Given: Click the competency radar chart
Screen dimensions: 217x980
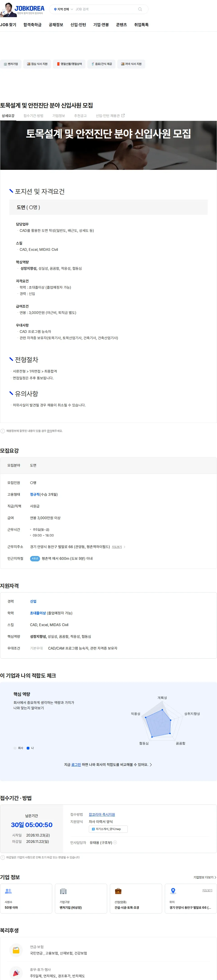Looking at the screenshot, I should pyautogui.click(x=162, y=721).
